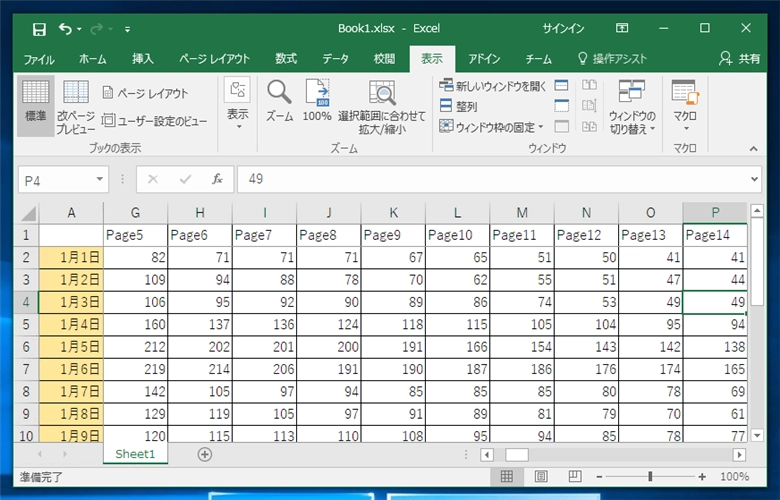Switch to Page Layout view in status bar
This screenshot has width=780, height=500.
pos(541,477)
